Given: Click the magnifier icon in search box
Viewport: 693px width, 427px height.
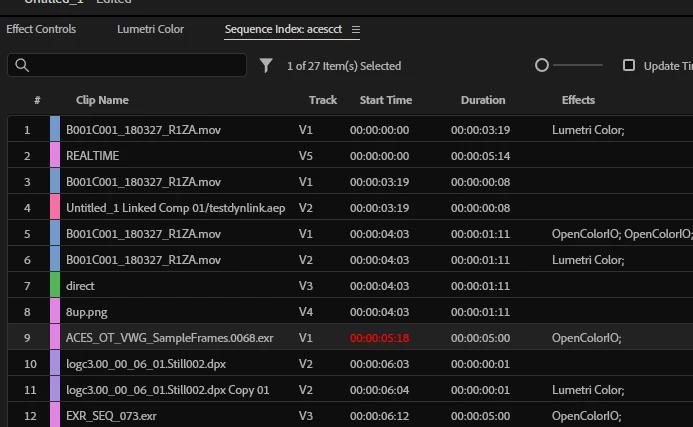Looking at the screenshot, I should pyautogui.click(x=22, y=65).
